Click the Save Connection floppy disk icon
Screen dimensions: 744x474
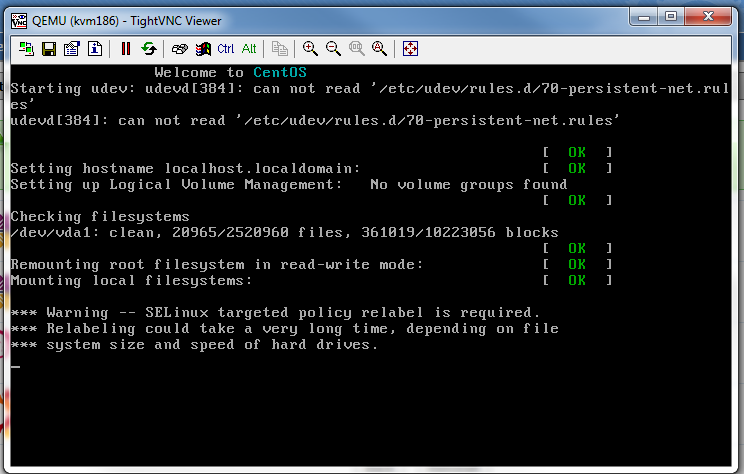(x=49, y=48)
